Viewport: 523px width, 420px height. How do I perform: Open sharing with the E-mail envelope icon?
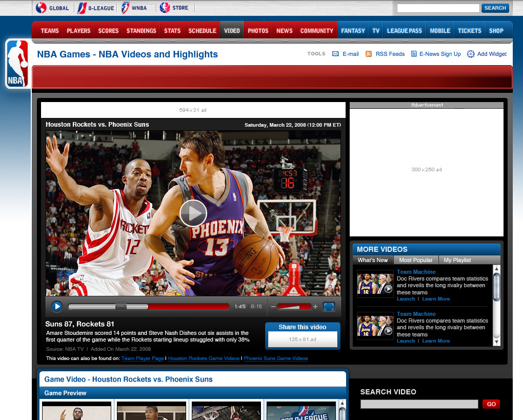point(335,54)
